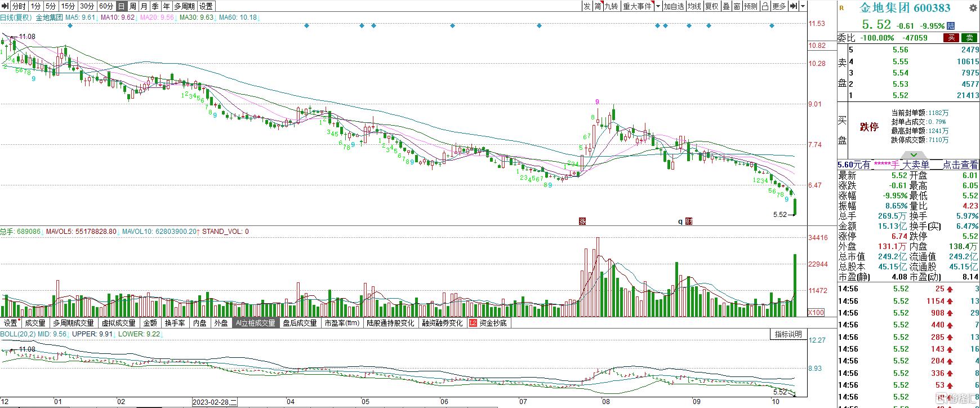Click the 叠 overlay button
980x408 pixels.
(726, 6)
